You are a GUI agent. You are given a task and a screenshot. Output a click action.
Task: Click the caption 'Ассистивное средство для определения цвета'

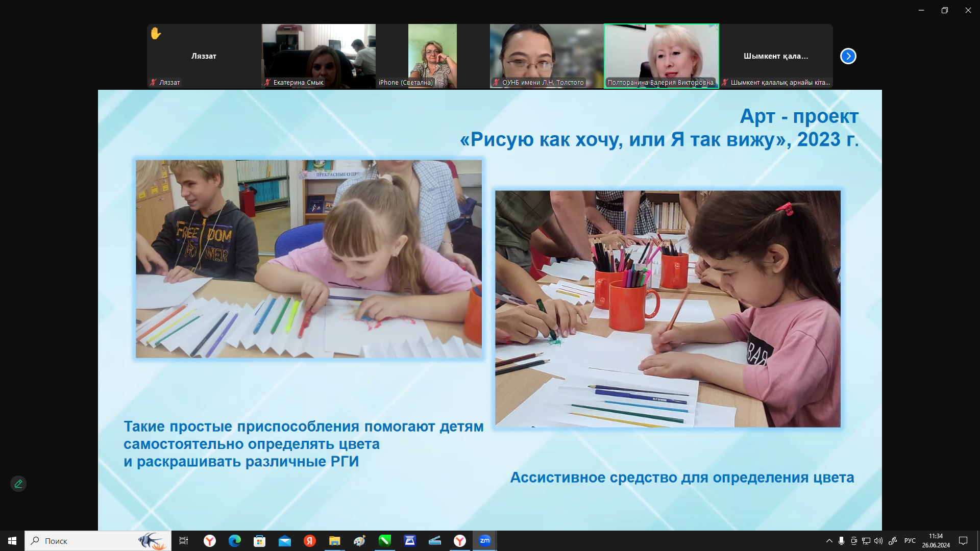click(x=682, y=478)
